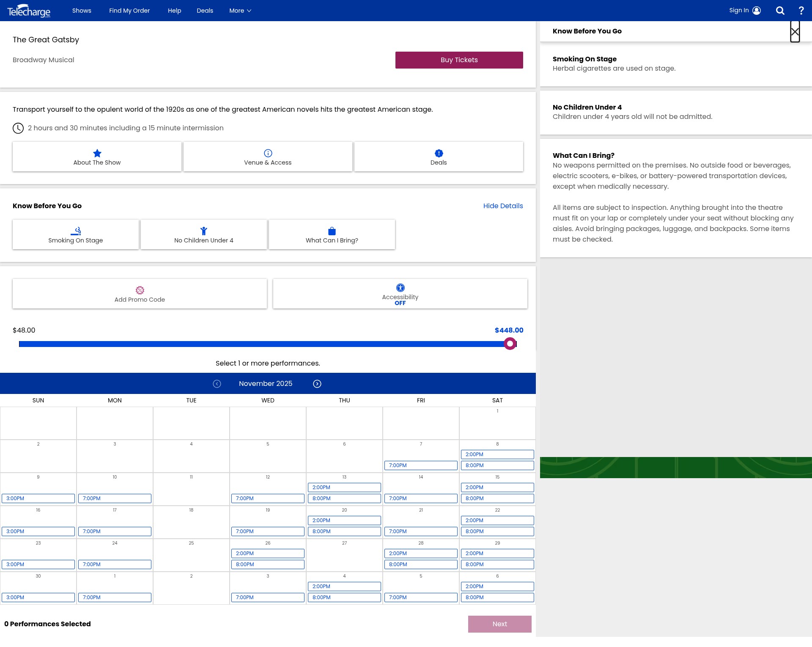Open the Shows menu
The image size is (812, 647).
[x=82, y=11]
